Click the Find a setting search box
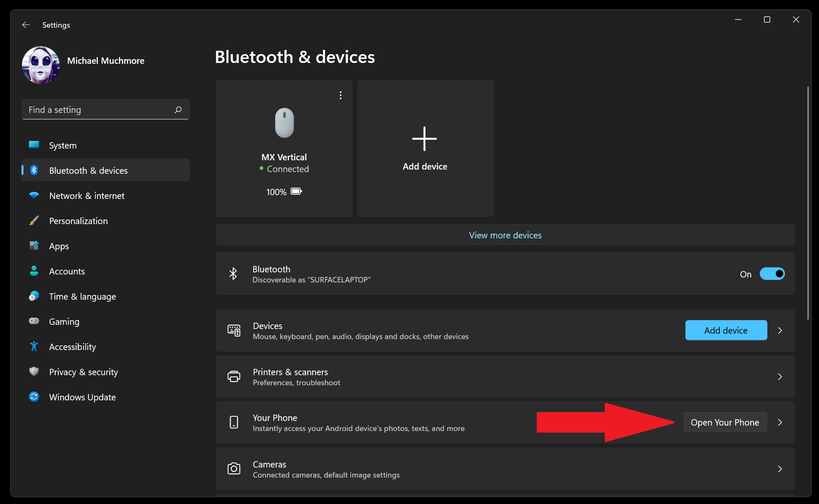Screen dimensions: 819x504 (x=99, y=110)
